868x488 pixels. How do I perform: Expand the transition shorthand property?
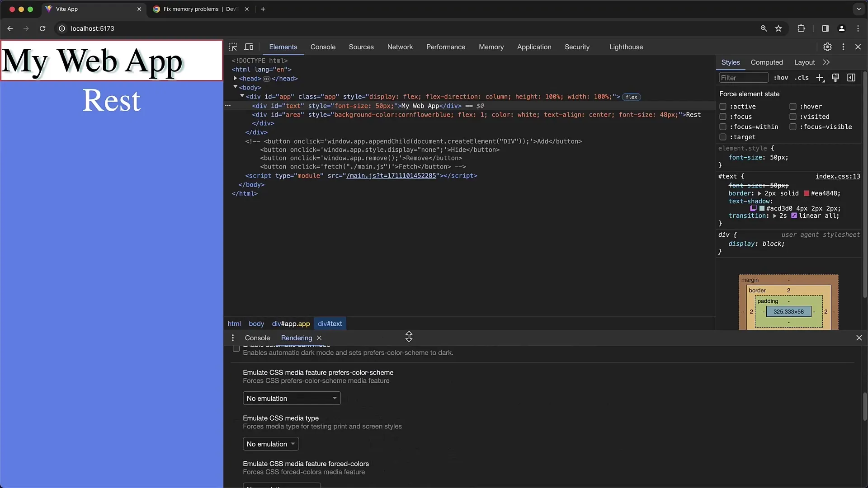[x=774, y=216]
